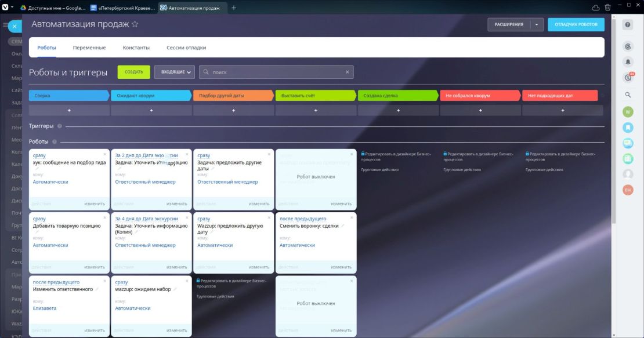Open the green board sidebar icon
Viewport: 644px width, 338px height.
(628, 159)
